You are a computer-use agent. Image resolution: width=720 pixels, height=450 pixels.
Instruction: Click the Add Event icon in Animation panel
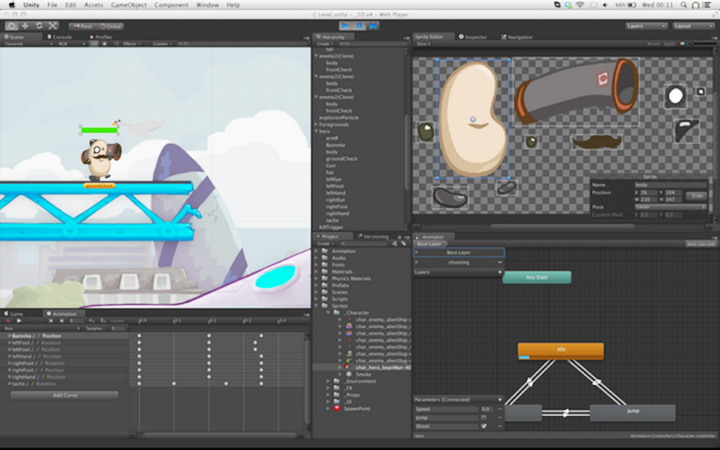[x=103, y=321]
